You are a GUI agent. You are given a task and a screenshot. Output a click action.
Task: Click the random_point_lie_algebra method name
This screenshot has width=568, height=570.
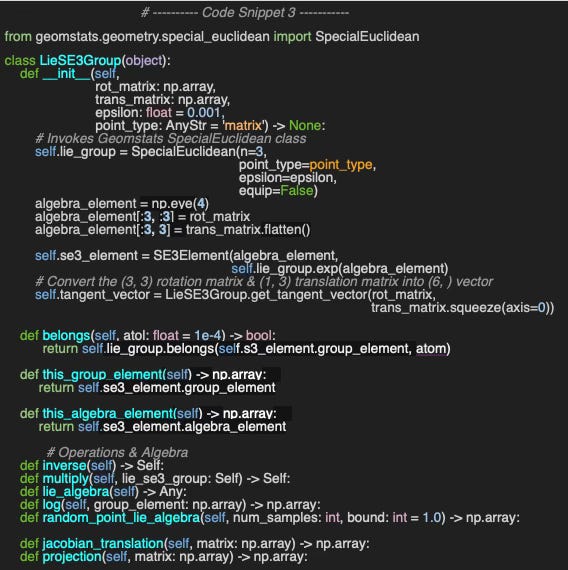pyautogui.click(x=121, y=518)
